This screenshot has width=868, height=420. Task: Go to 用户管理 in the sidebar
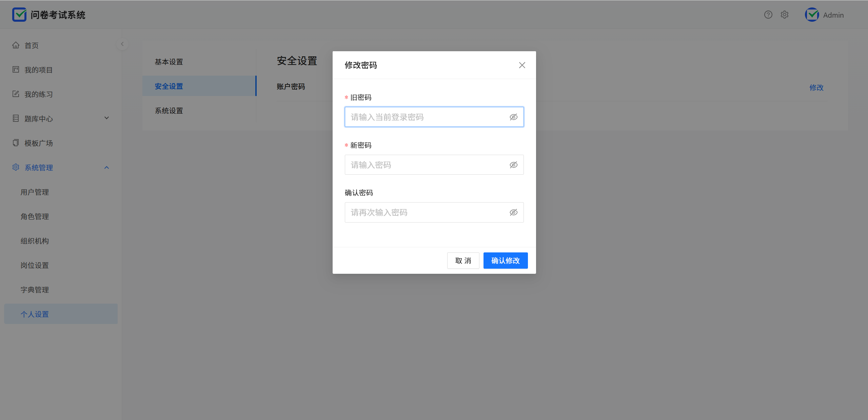coord(61,192)
